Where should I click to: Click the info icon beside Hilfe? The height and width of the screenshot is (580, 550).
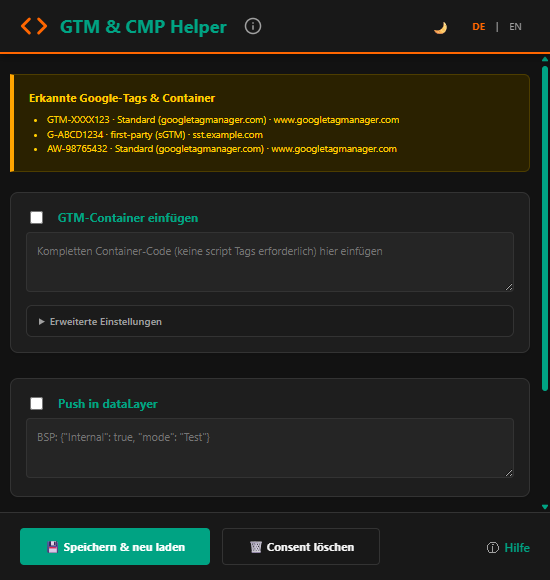[493, 548]
